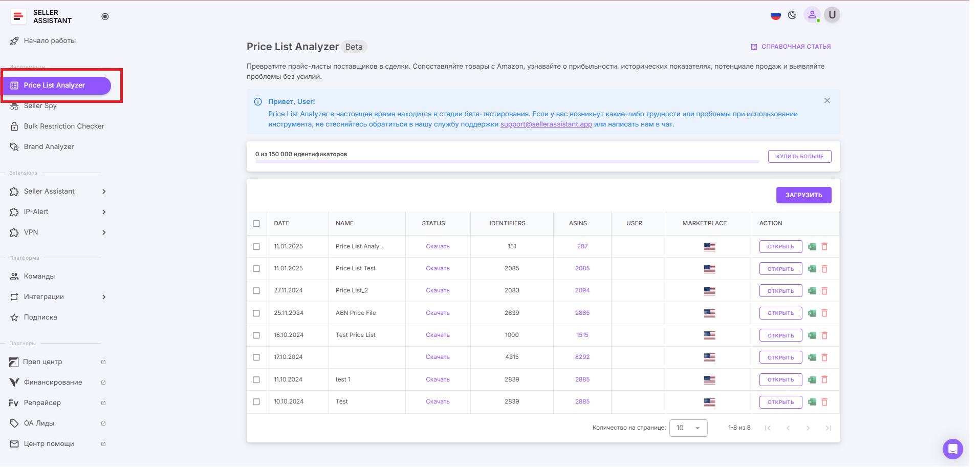980x467 pixels.
Task: Open the items-per-page dropdown showing 10
Action: (688, 428)
